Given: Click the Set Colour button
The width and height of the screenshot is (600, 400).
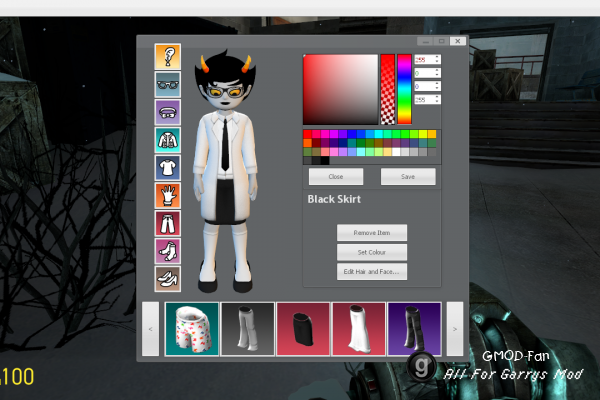Looking at the screenshot, I should click(x=372, y=252).
